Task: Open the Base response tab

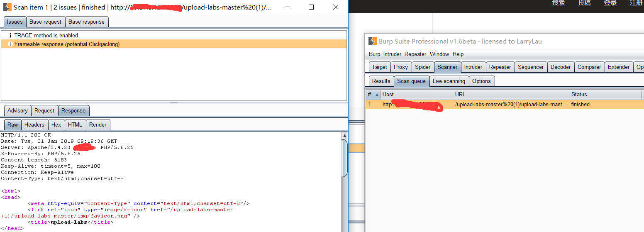Action: (86, 22)
